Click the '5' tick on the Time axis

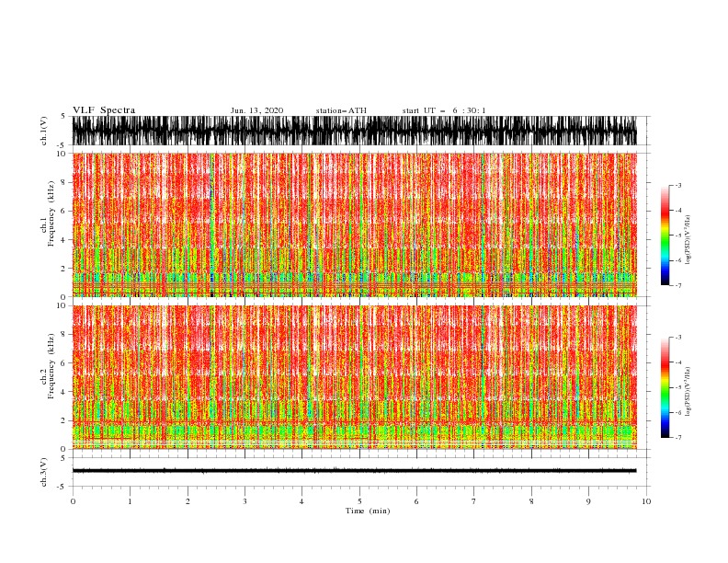pos(359,501)
